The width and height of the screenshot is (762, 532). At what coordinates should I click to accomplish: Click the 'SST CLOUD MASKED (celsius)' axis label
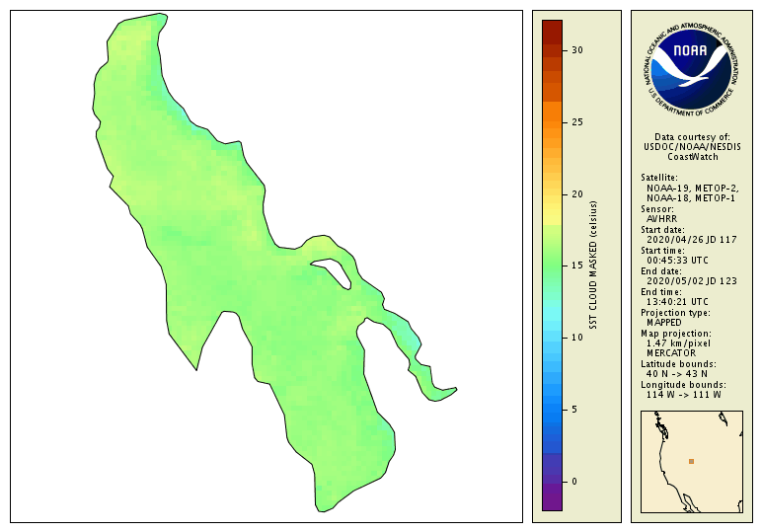pyautogui.click(x=593, y=266)
